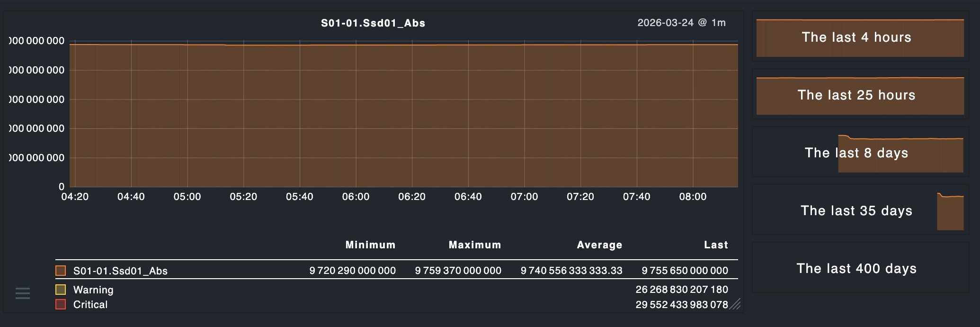Switch to the last 25 hours view
980x327 pixels.
(860, 95)
